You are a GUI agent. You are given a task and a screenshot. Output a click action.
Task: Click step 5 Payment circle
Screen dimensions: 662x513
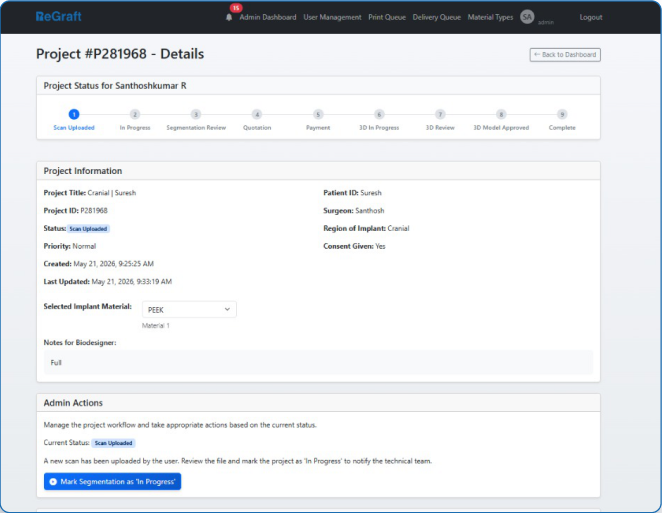click(x=318, y=114)
